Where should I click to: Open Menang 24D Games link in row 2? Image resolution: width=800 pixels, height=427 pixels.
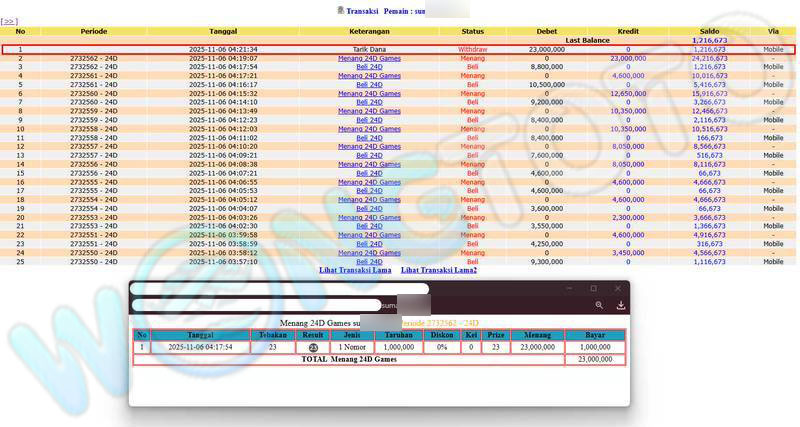point(369,58)
